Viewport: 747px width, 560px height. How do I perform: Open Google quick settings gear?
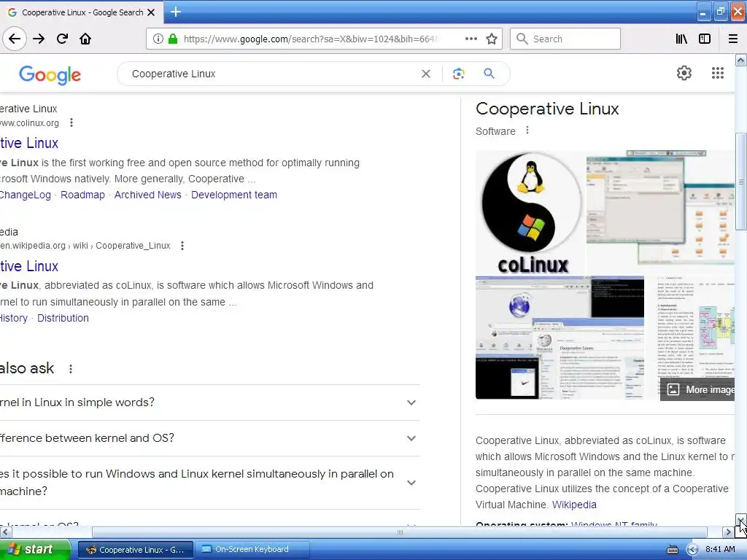[x=684, y=73]
